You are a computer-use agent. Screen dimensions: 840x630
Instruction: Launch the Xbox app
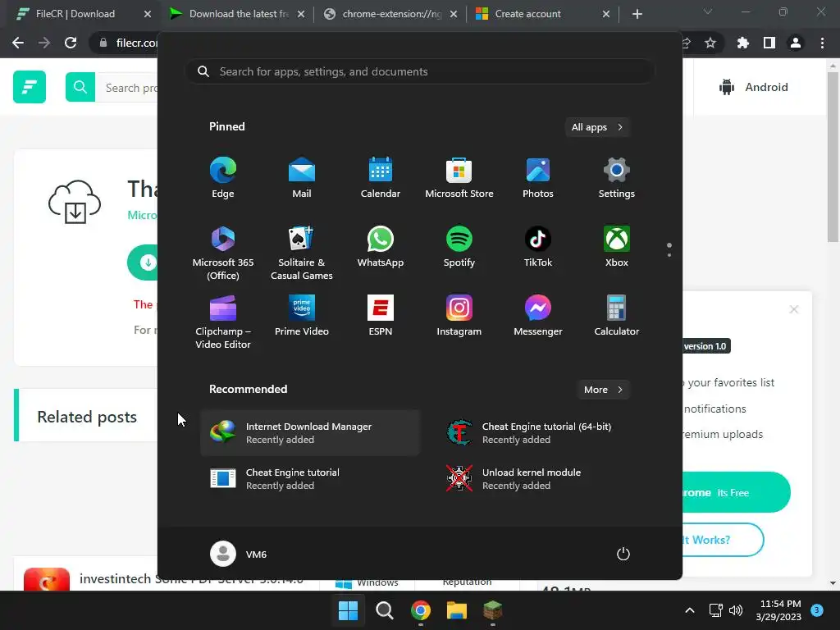tap(617, 248)
